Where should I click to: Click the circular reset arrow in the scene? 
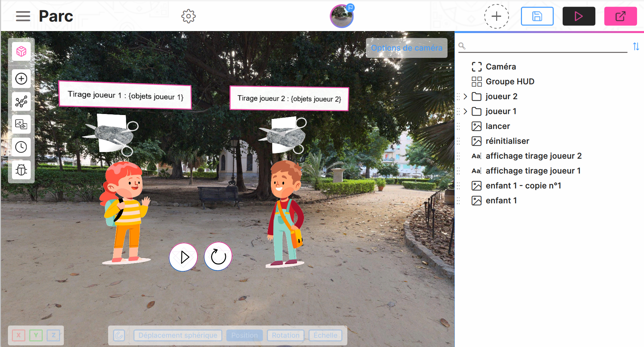[x=218, y=256]
